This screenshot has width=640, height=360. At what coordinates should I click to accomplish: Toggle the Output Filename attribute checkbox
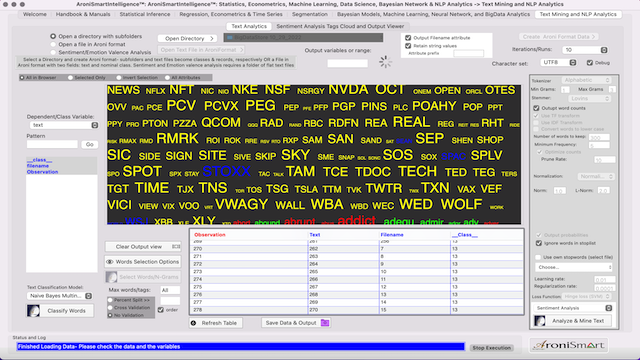click(x=408, y=38)
